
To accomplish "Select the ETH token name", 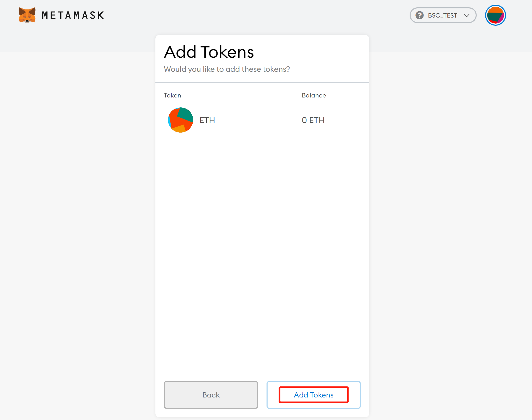I will 207,120.
